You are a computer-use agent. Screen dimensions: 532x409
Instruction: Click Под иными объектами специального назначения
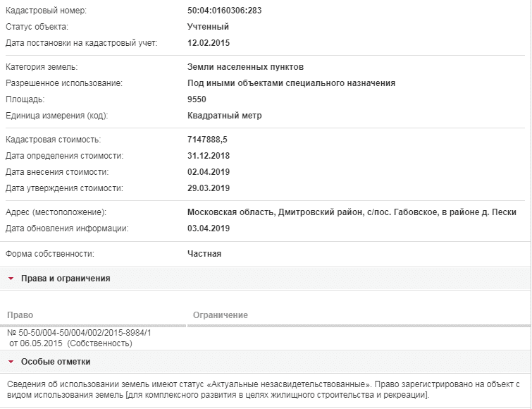point(291,83)
